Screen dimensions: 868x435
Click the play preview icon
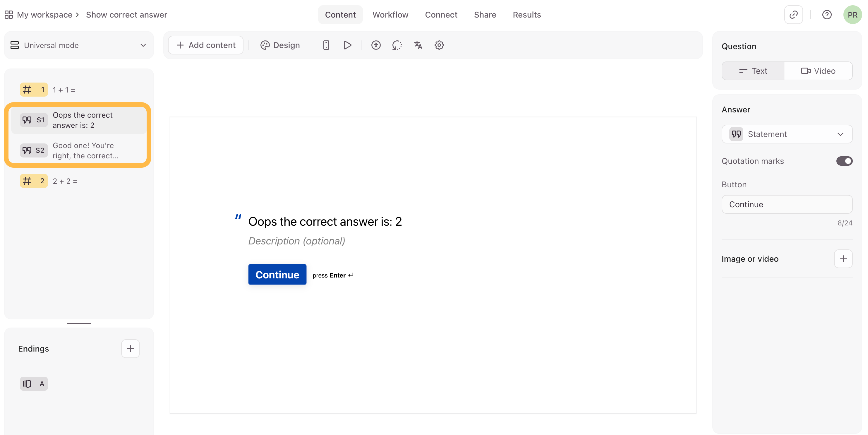tap(347, 45)
